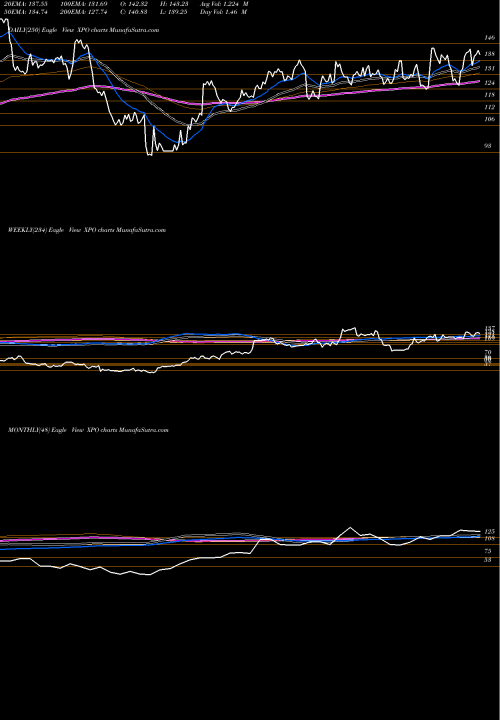Click the 118 price label on the daily axis
This screenshot has width=500, height=720.
pyautogui.click(x=490, y=95)
